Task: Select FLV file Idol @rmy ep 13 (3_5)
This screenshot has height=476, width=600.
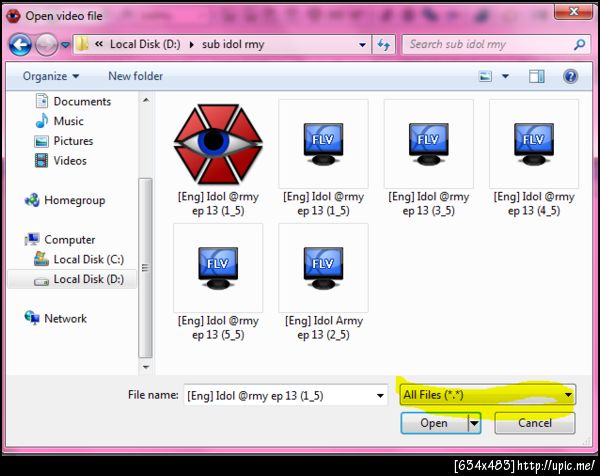Action: pyautogui.click(x=429, y=159)
